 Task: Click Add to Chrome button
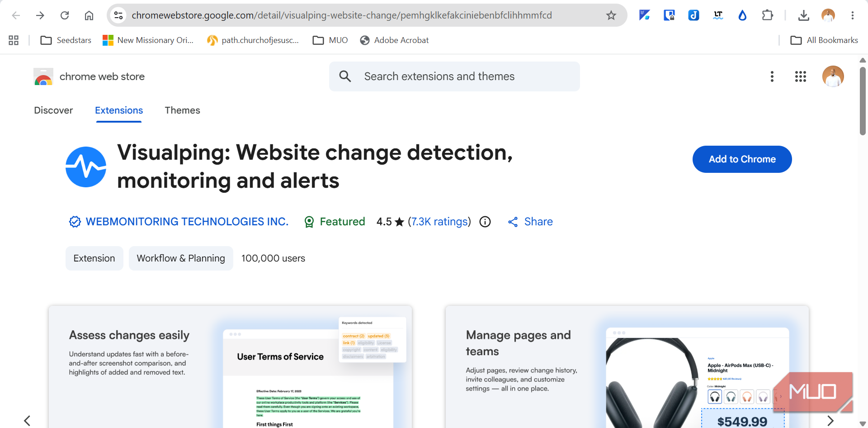[742, 159]
